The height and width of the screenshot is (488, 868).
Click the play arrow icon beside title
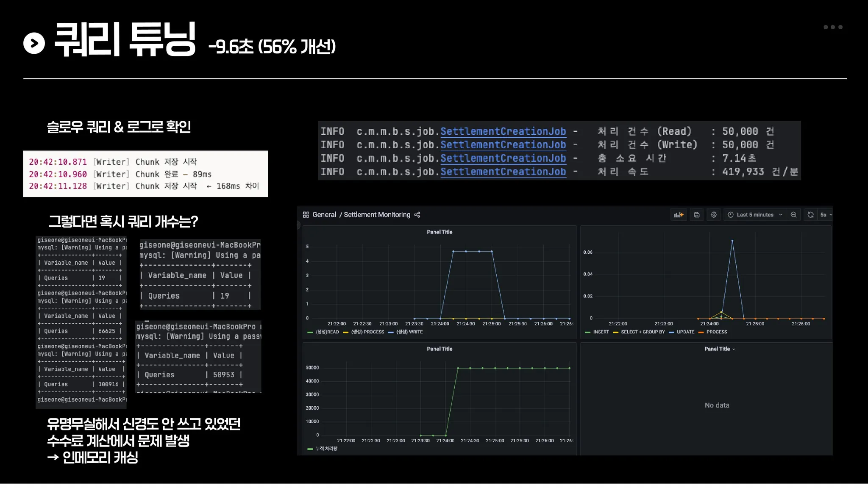(34, 43)
